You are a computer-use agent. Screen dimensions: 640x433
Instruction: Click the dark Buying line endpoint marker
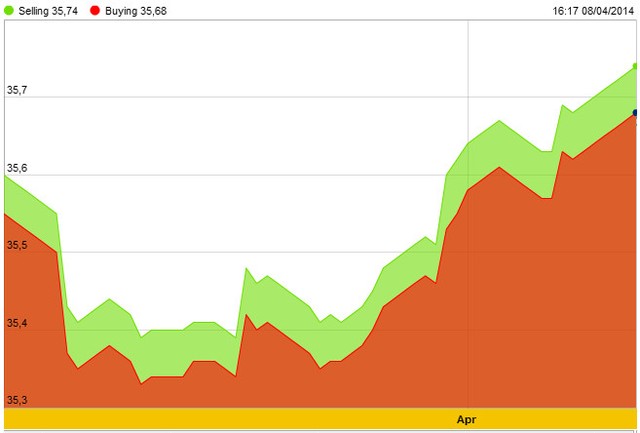[x=635, y=112]
